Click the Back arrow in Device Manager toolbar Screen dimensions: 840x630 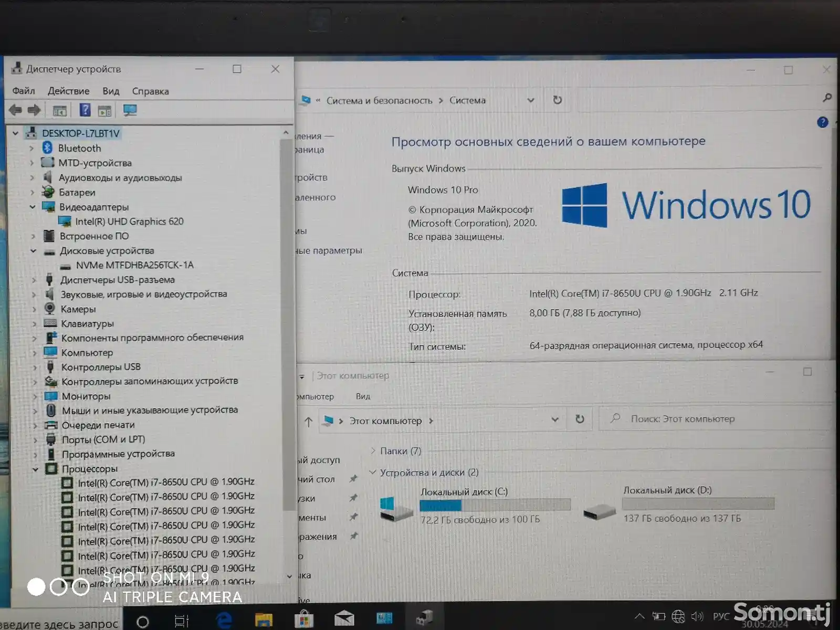coord(15,110)
